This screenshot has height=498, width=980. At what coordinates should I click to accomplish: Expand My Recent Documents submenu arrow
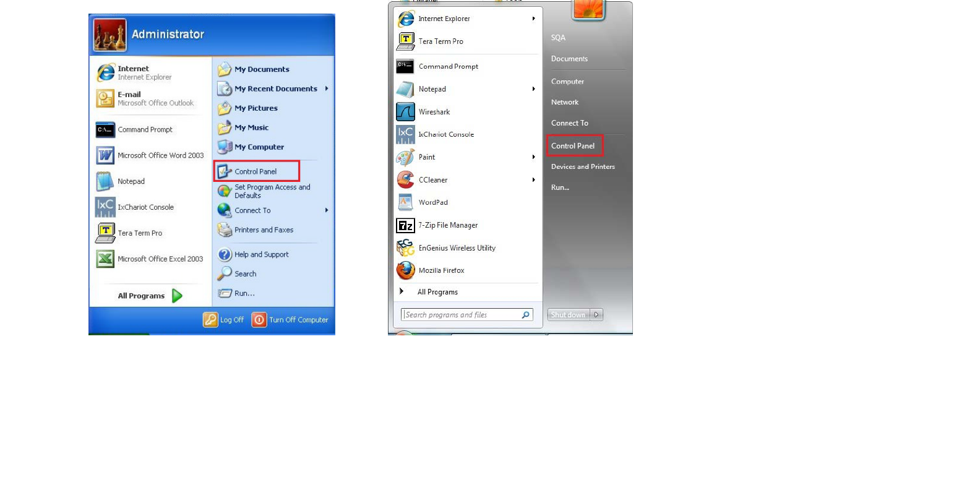[x=327, y=88]
